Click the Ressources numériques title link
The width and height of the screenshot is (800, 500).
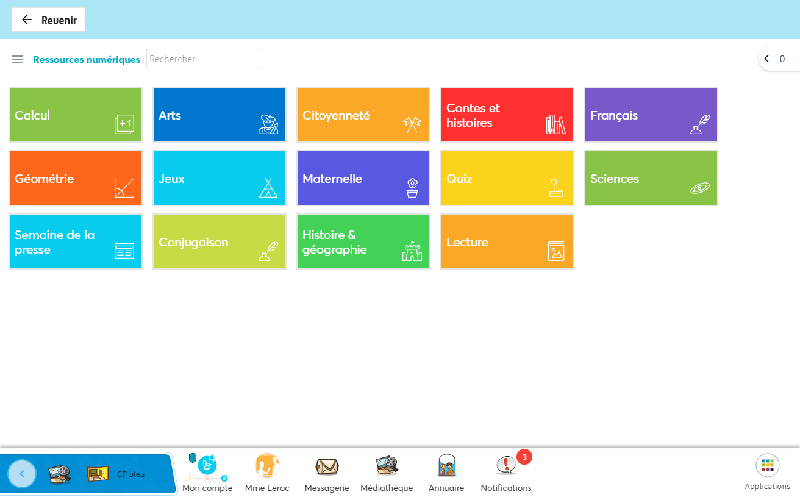(86, 59)
